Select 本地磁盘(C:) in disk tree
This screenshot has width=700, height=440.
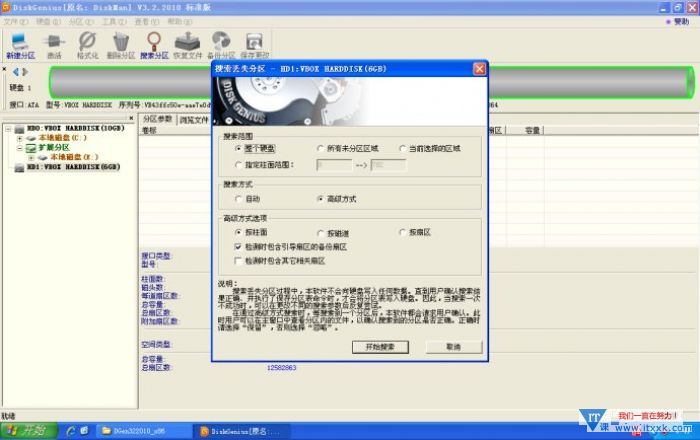click(63, 138)
